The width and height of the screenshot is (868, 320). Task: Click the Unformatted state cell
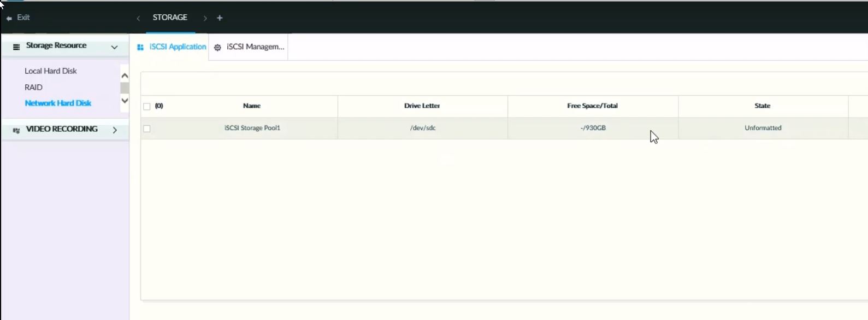(763, 128)
